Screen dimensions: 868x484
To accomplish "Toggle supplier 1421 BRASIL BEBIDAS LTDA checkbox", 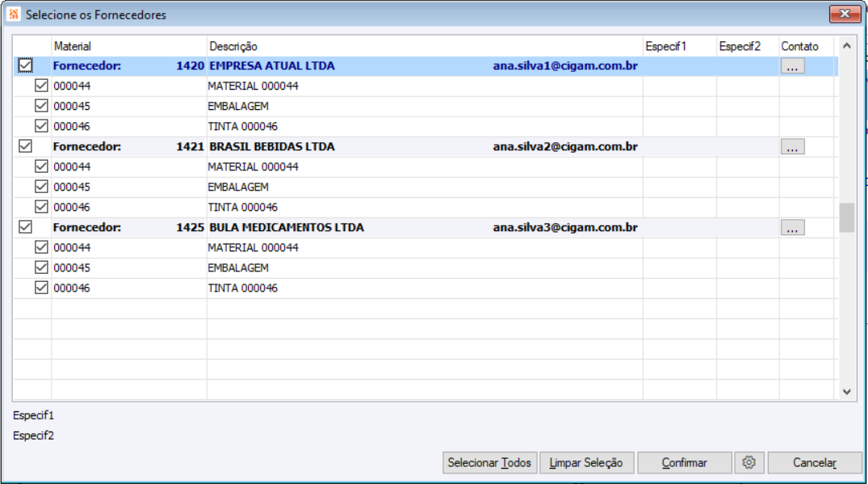I will coord(25,146).
